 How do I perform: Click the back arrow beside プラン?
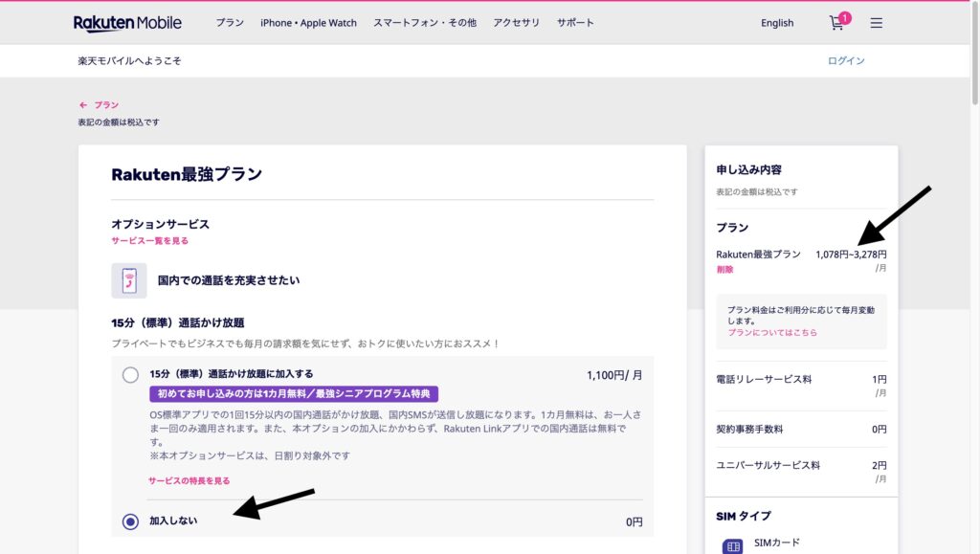coord(83,105)
